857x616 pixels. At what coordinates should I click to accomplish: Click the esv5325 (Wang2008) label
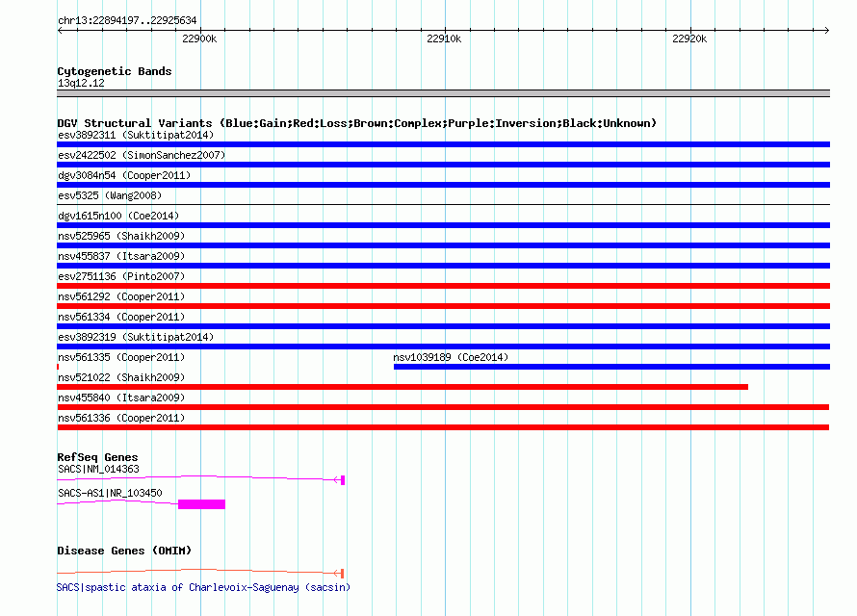(x=110, y=195)
